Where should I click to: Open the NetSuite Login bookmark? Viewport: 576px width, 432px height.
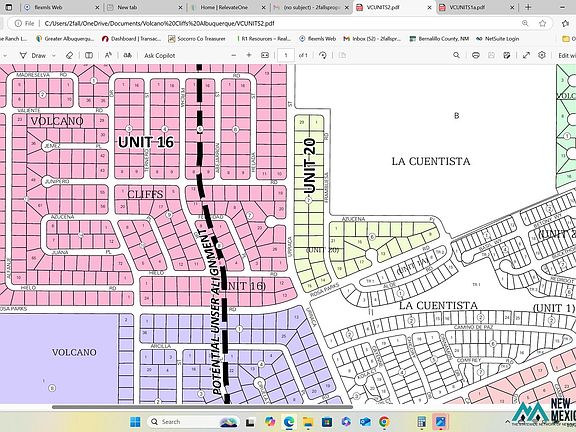pos(497,39)
